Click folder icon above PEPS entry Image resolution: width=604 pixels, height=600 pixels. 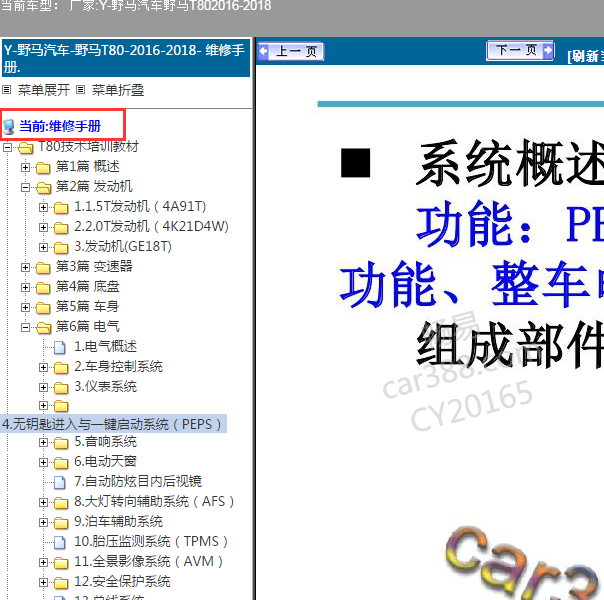click(61, 406)
